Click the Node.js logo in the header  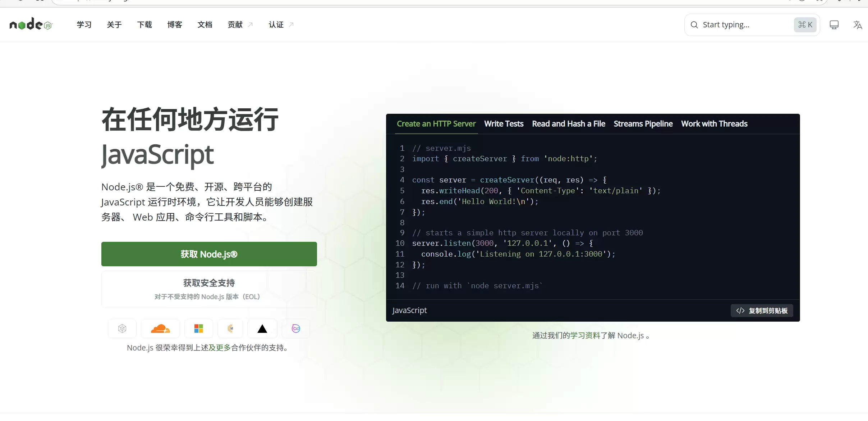click(31, 24)
